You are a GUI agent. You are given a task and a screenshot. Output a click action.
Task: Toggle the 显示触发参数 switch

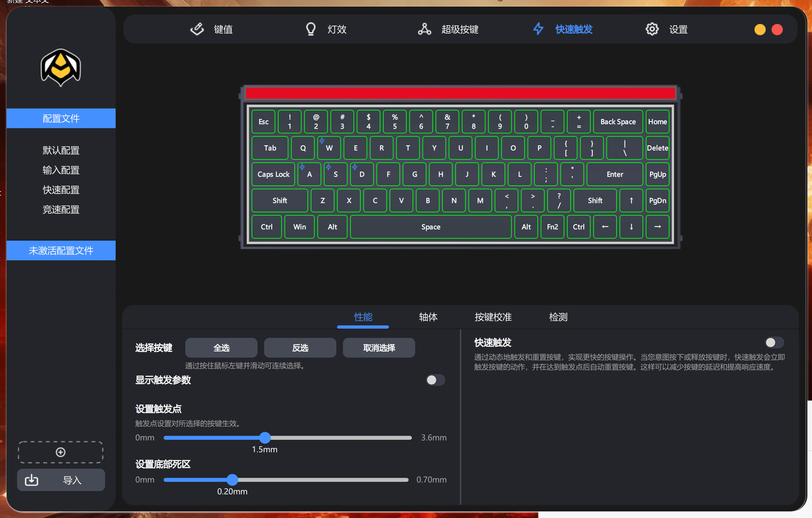(435, 380)
